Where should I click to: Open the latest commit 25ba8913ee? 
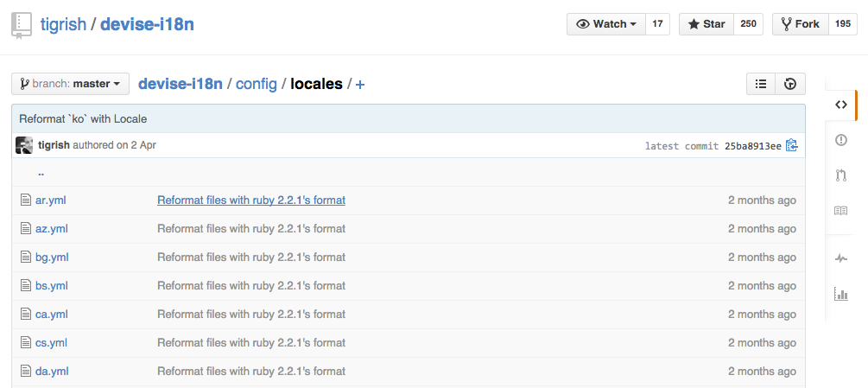(753, 146)
